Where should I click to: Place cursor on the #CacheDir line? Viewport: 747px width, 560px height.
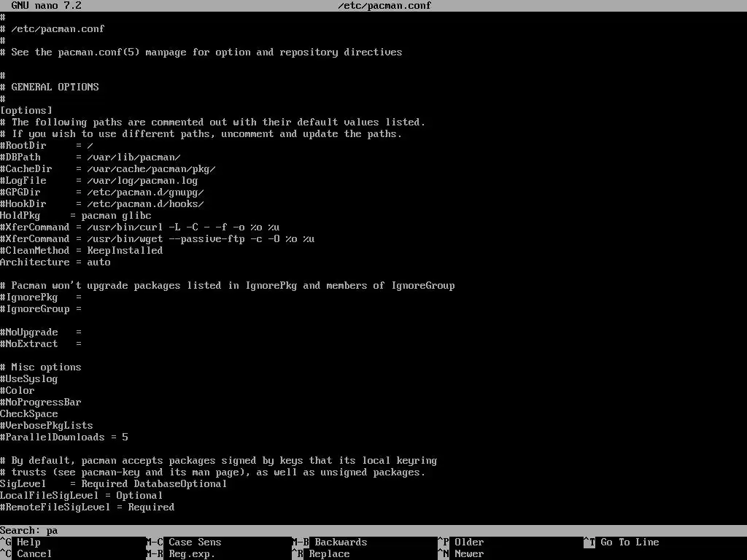pyautogui.click(x=108, y=169)
